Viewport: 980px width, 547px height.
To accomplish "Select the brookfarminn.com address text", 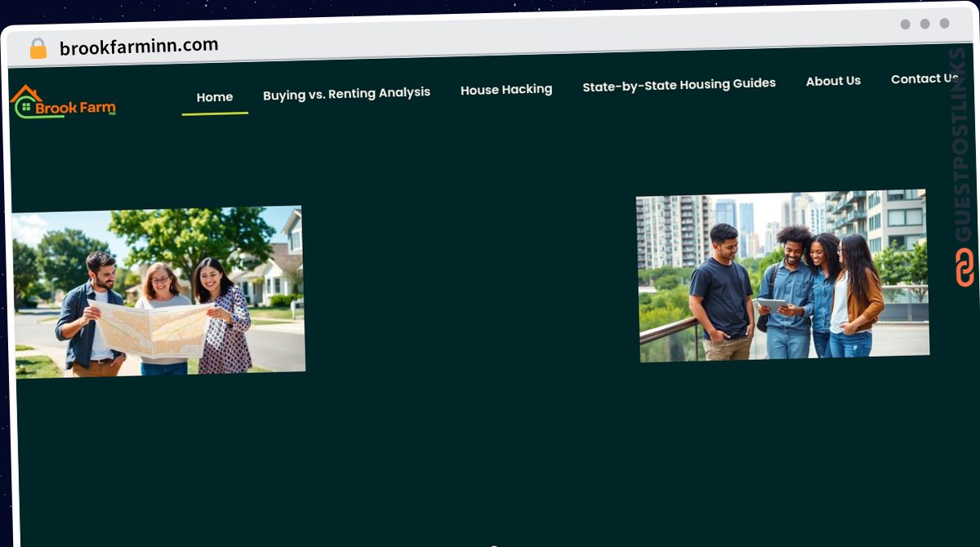I will click(x=139, y=47).
